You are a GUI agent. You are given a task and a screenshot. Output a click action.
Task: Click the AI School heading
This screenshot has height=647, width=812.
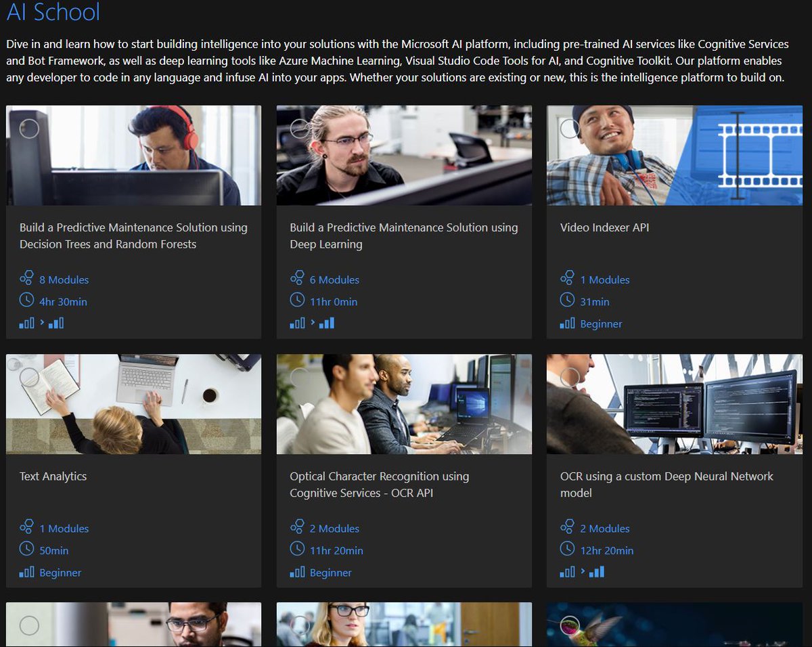(x=53, y=12)
